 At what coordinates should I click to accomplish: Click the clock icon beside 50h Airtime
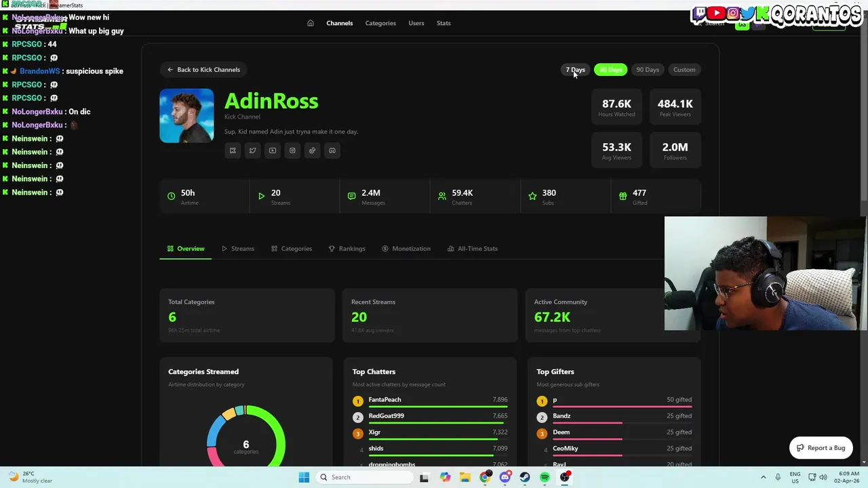click(172, 196)
